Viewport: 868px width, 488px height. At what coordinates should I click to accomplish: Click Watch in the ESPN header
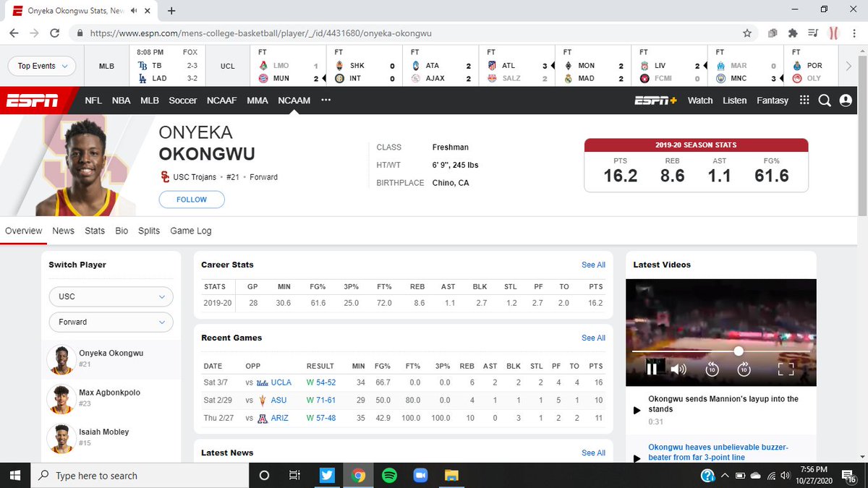[x=700, y=100]
